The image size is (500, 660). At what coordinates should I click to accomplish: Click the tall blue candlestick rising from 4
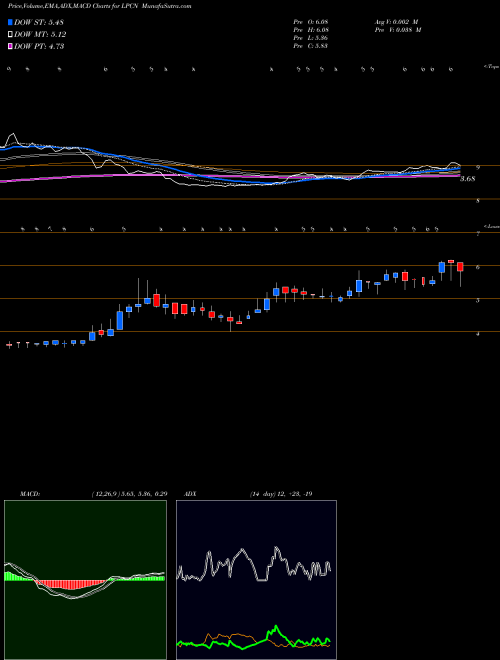tap(120, 320)
